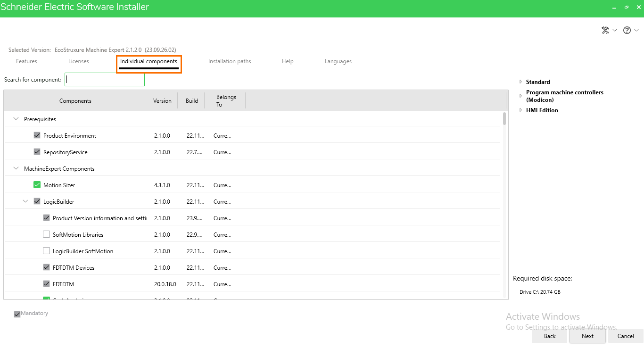The width and height of the screenshot is (644, 348).
Task: Click the Drive C:\ 20.74 GB text
Action: [x=540, y=292]
